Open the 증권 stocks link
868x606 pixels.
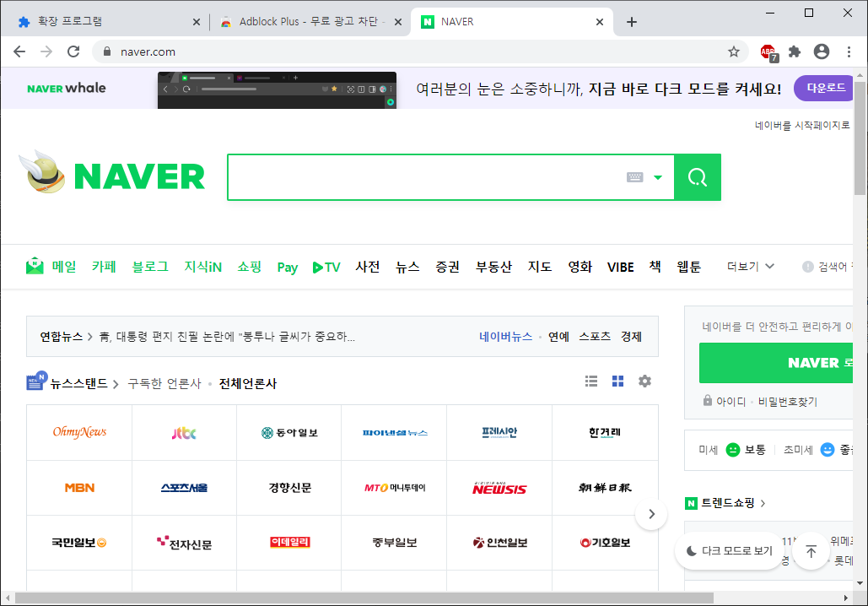click(447, 267)
